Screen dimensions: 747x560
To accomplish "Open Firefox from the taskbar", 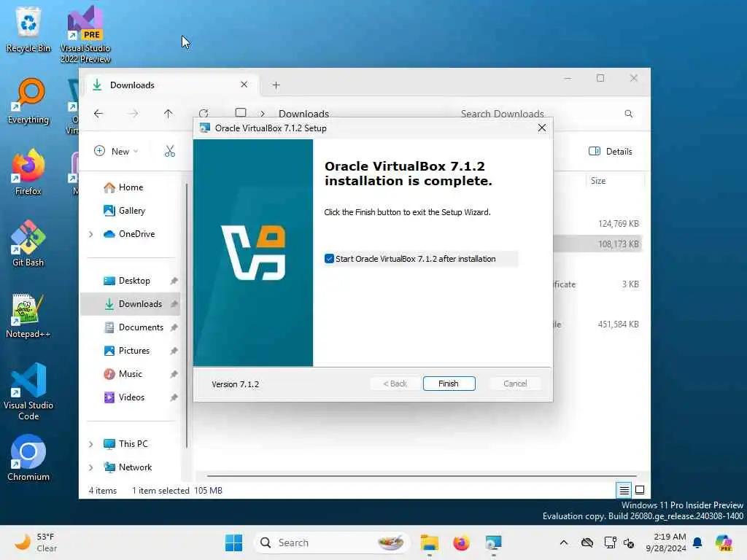I will point(461,542).
